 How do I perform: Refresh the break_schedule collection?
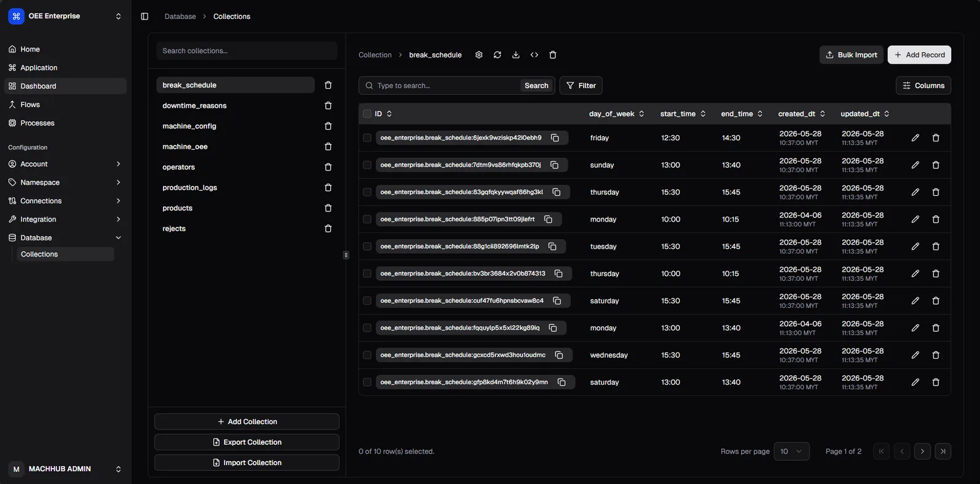(x=497, y=55)
